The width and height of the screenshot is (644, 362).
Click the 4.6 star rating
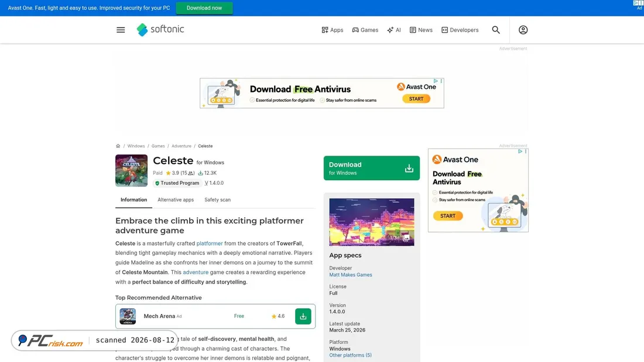point(278,316)
